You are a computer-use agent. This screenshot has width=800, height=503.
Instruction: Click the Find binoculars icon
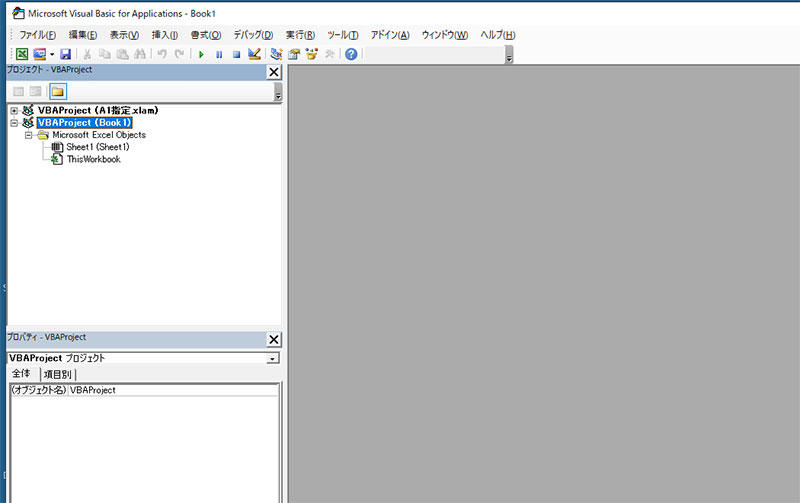coord(140,54)
